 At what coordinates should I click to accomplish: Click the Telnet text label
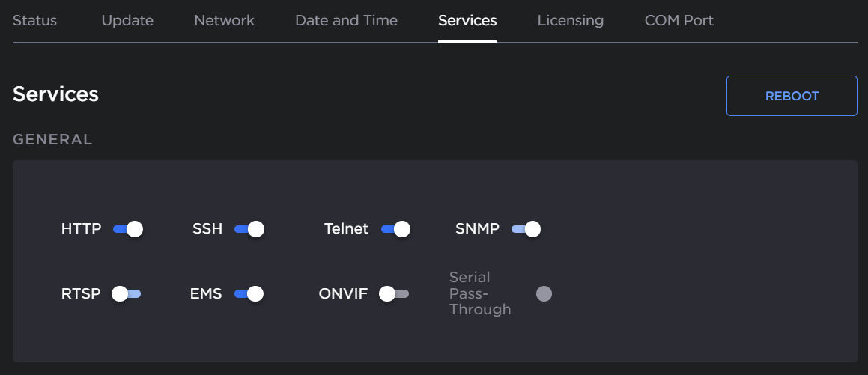tap(346, 229)
